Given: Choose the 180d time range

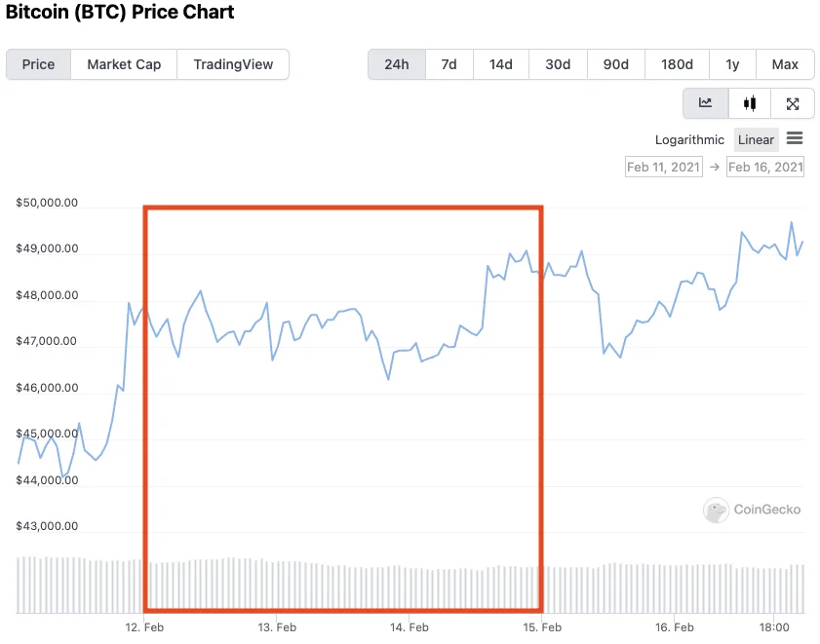Looking at the screenshot, I should coord(677,64).
